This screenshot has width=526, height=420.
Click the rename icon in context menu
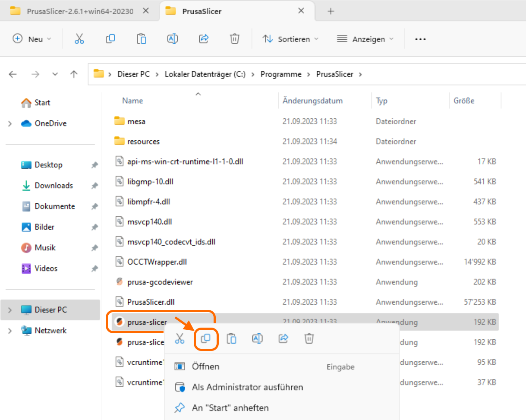(x=257, y=338)
